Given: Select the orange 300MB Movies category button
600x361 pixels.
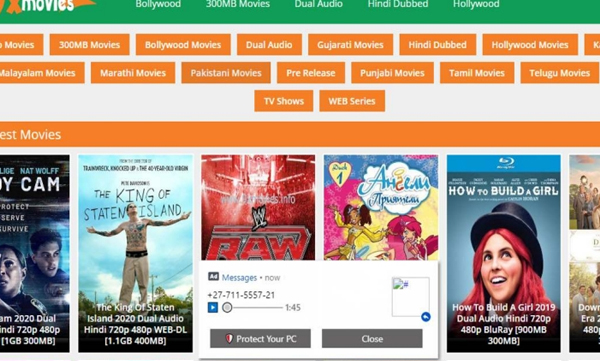Looking at the screenshot, I should tap(90, 45).
